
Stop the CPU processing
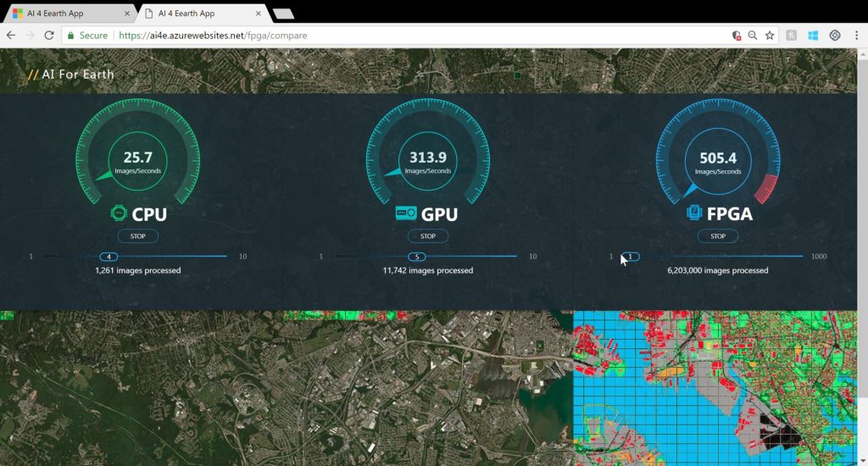[x=138, y=236]
